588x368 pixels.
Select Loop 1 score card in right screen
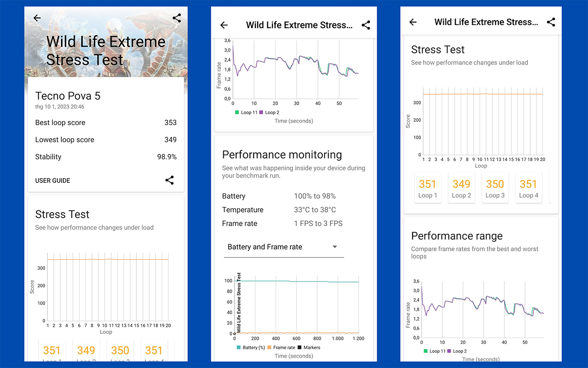428,188
